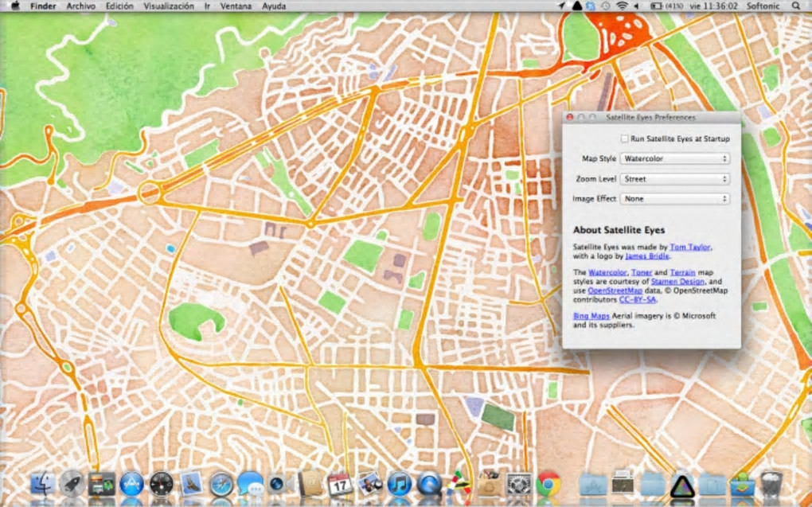Viewport: 812px width, 507px height.
Task: Launch Safari from the Dock
Action: (x=221, y=483)
